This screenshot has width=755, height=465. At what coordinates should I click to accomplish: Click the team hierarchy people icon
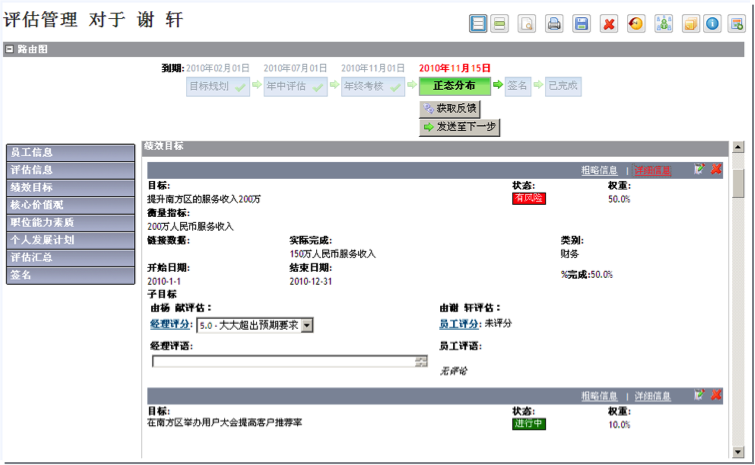[662, 24]
